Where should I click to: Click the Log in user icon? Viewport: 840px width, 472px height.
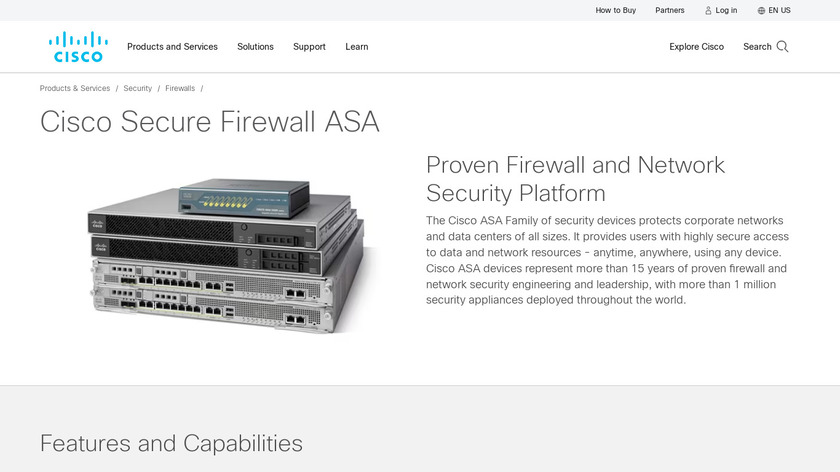[708, 11]
